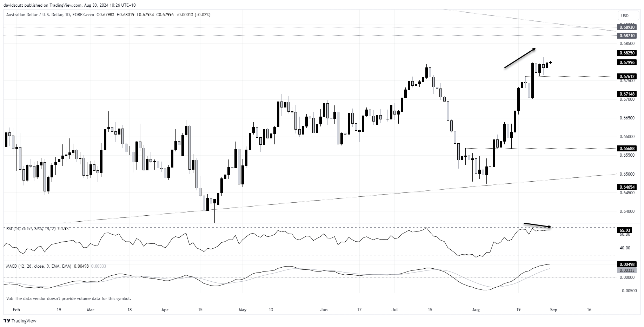Screen dimensions: 644x327
Task: Click the May date axis label
Action: (243, 310)
